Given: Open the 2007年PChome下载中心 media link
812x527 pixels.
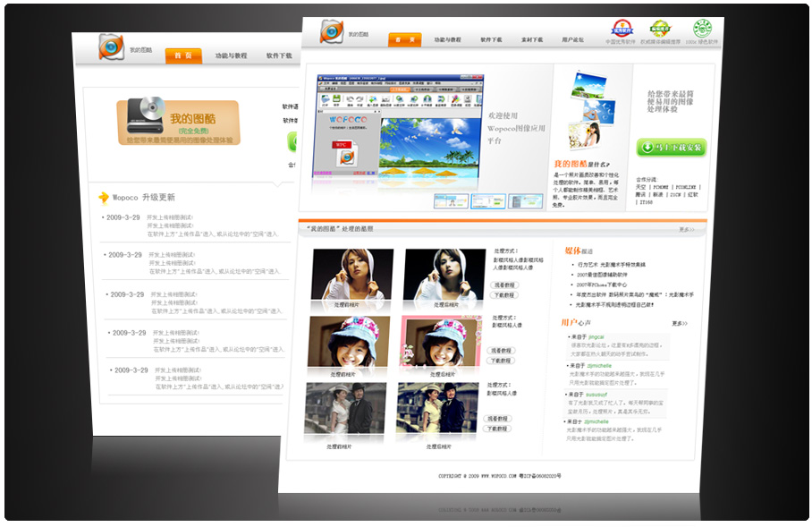Looking at the screenshot, I should [601, 285].
